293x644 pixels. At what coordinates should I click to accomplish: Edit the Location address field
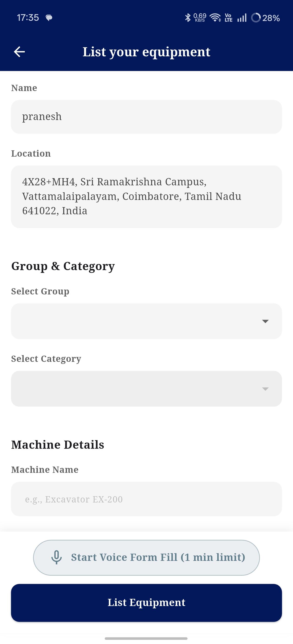(146, 197)
